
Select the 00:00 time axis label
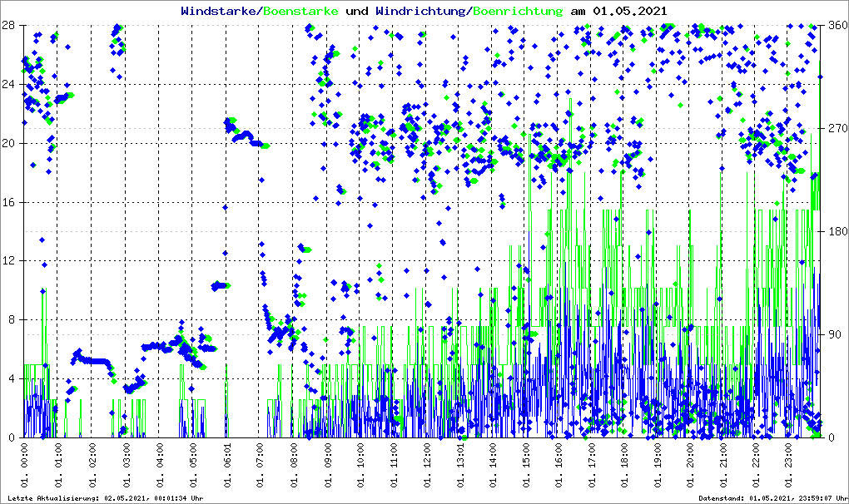pyautogui.click(x=26, y=461)
